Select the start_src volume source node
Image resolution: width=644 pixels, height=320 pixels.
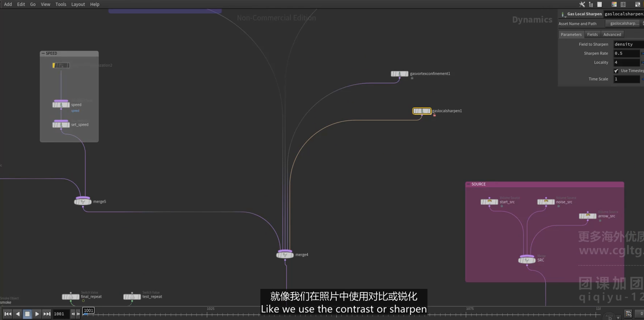[489, 202]
